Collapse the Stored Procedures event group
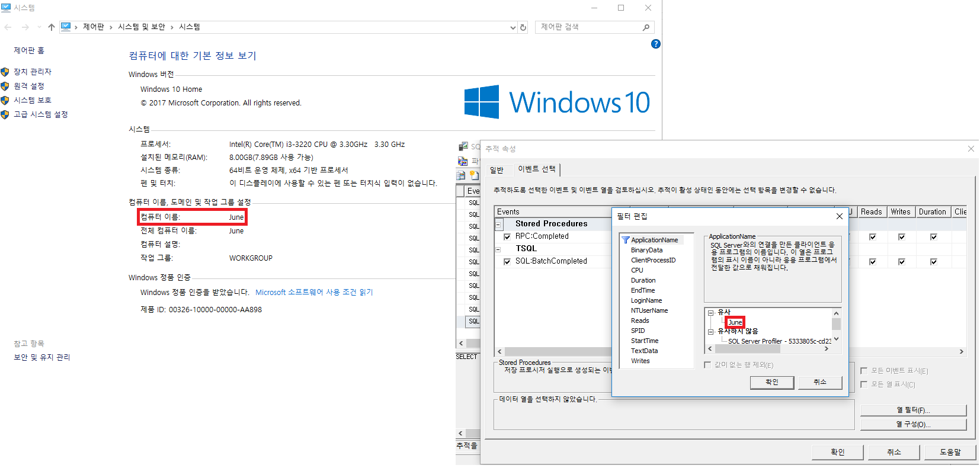980x468 pixels. tap(498, 224)
